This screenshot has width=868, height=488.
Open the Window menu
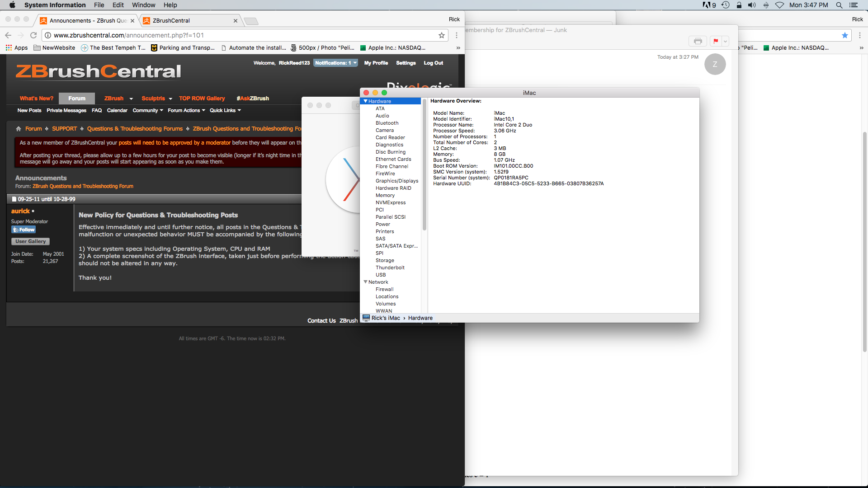tap(144, 5)
